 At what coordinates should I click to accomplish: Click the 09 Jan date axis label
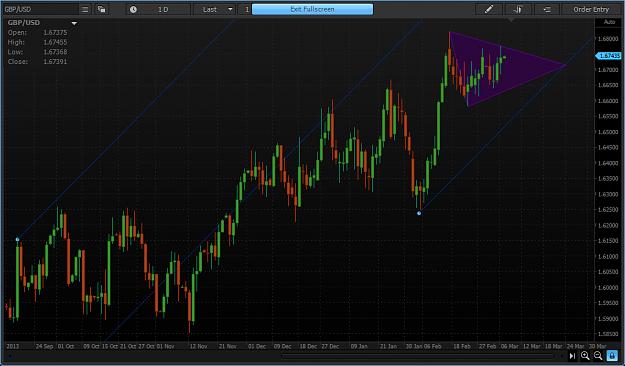point(359,346)
